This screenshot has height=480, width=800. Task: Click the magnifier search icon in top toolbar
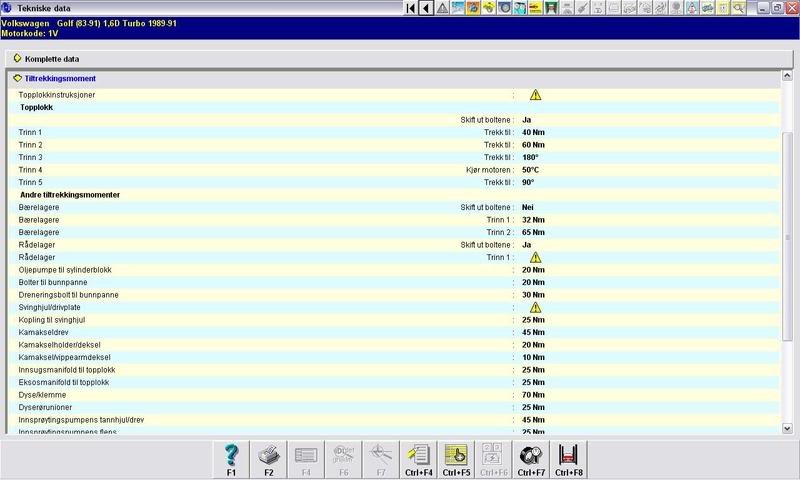point(739,8)
